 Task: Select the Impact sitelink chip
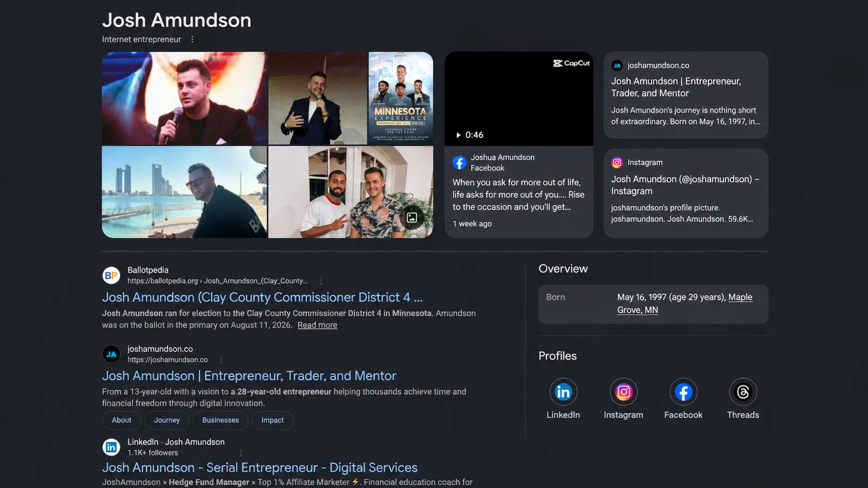click(272, 420)
